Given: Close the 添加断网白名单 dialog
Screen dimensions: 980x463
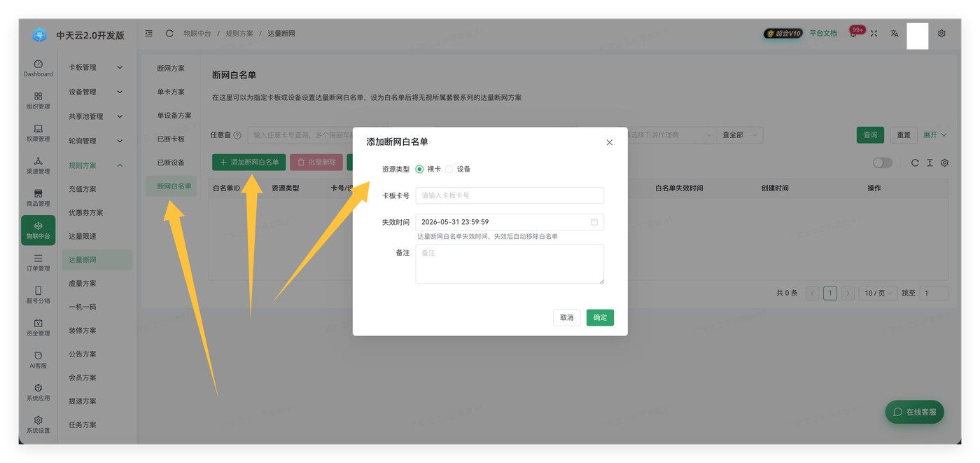Looking at the screenshot, I should point(609,142).
